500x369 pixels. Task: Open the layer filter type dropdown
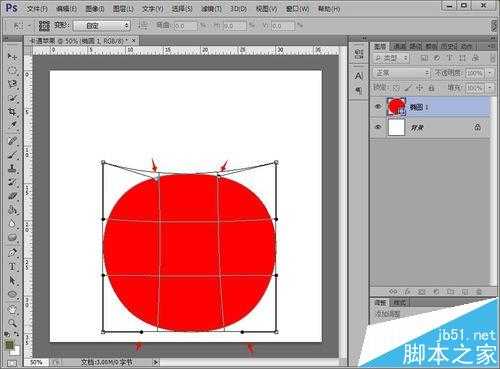point(391,58)
